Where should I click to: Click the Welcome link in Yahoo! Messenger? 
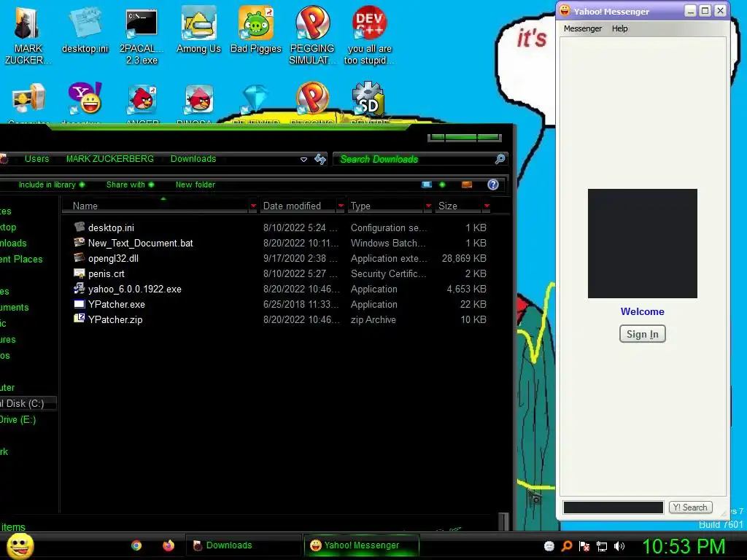click(x=642, y=311)
